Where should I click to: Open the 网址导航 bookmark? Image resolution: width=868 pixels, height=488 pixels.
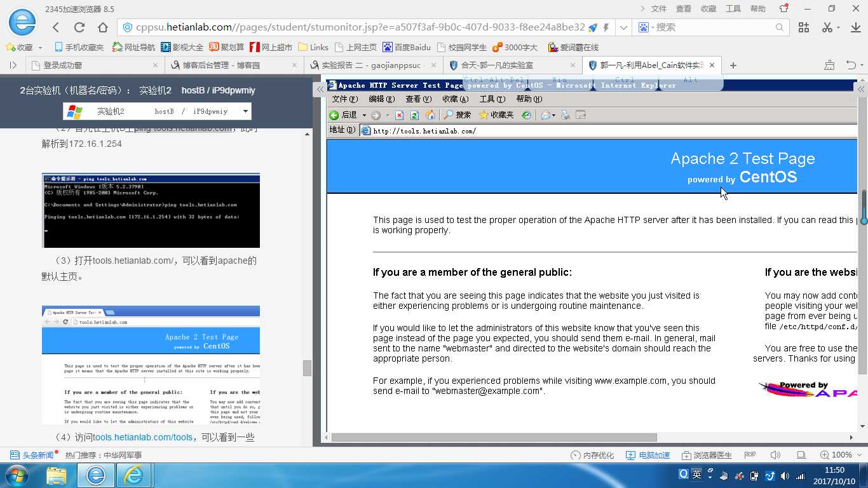tap(133, 47)
